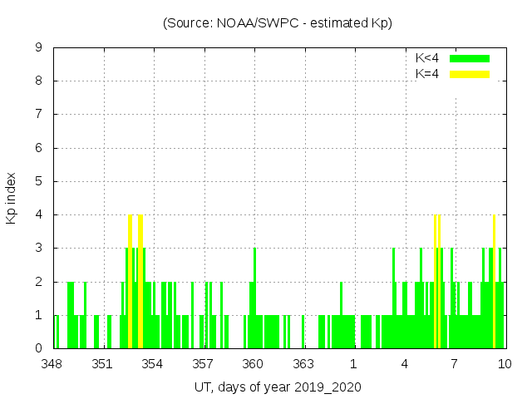Click the 'Kp index' vertical axis label
532x399 pixels.
coord(12,198)
